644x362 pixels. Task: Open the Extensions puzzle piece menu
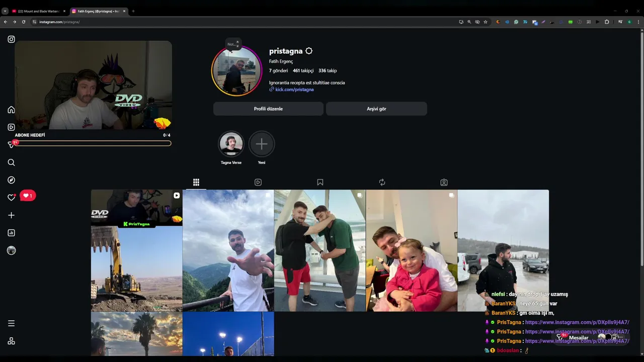click(x=607, y=22)
